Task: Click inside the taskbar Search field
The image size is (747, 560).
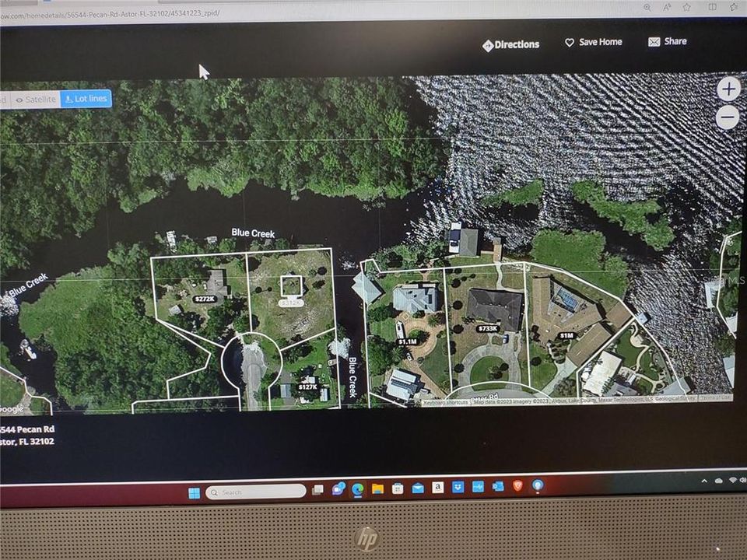Action: pyautogui.click(x=257, y=492)
